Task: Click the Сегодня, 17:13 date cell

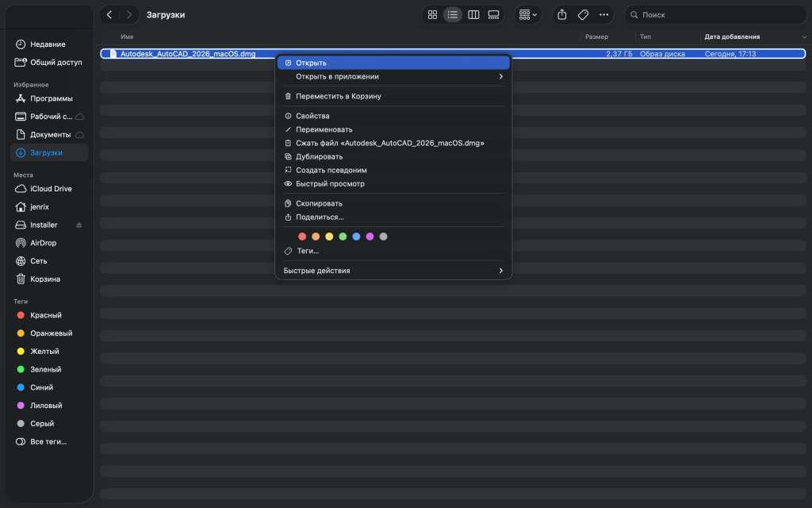Action: (x=730, y=53)
